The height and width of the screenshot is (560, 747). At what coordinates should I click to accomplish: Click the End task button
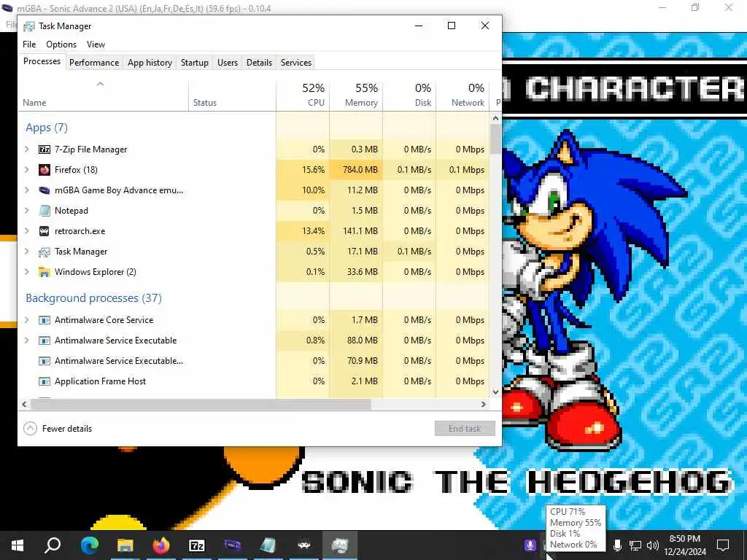coord(465,429)
